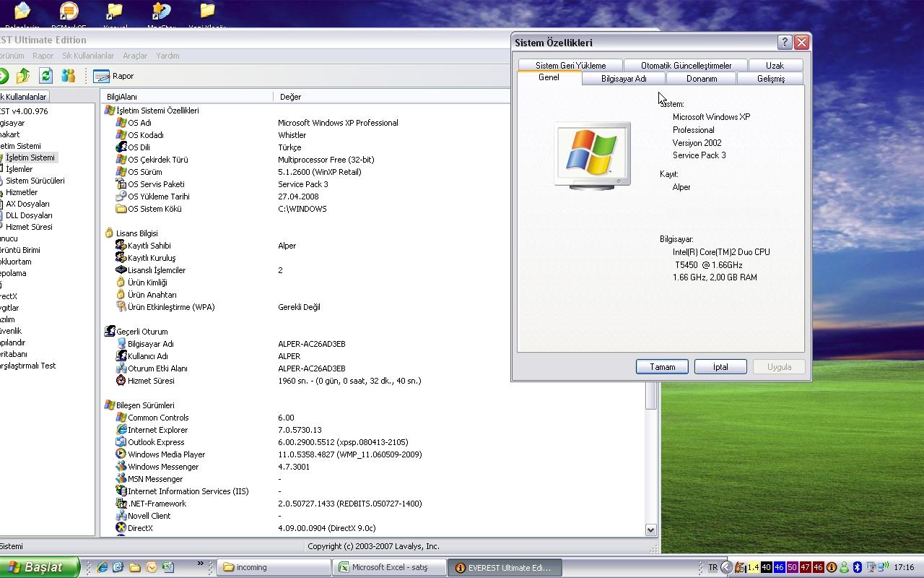
Task: Select the Service Pack 3 value in EVEREST list
Action: 303,184
